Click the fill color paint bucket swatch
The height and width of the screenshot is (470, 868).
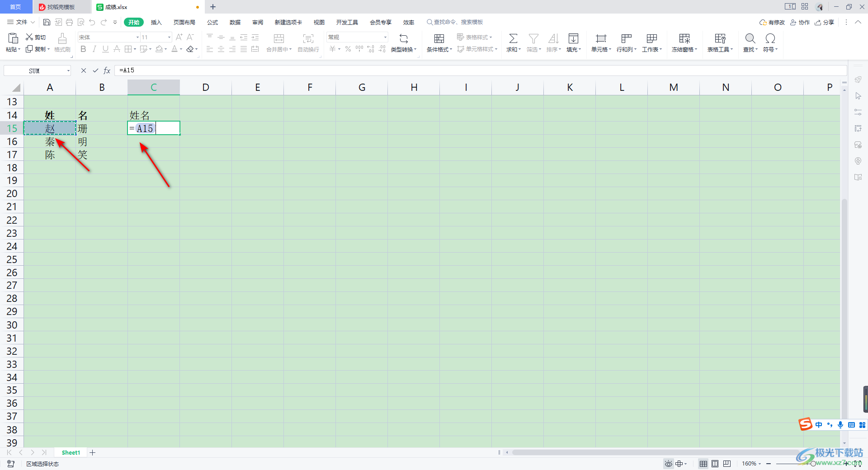[x=159, y=49]
